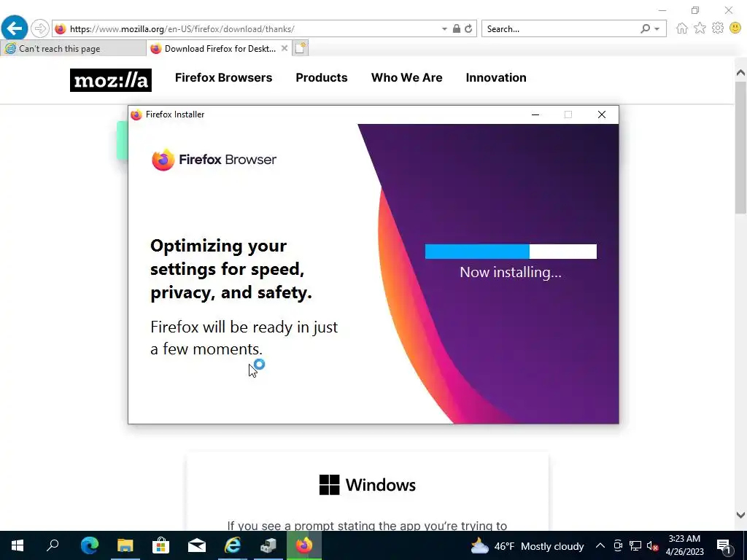Screen dimensions: 747x560
Task: Click the vertical scrollbar thumb
Action: click(x=740, y=147)
